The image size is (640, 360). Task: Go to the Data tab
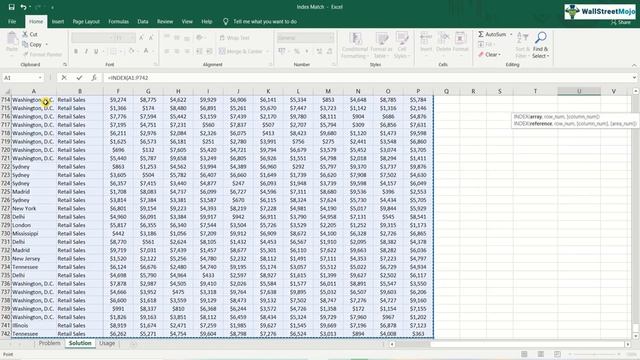coord(142,22)
